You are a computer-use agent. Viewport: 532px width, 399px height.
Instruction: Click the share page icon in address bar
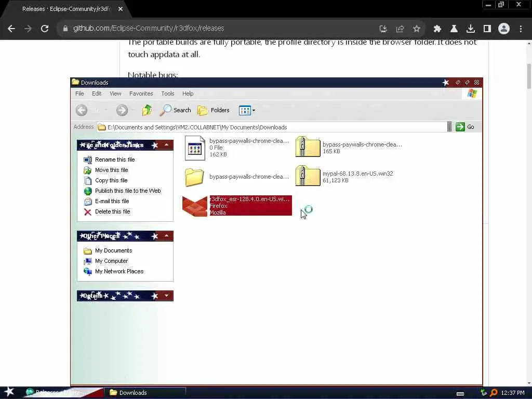(400, 29)
